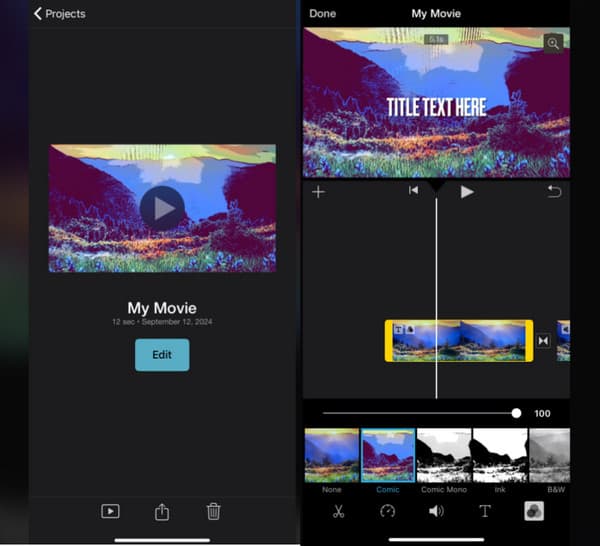Apply the Comic Mono filter
600x546 pixels.
click(443, 456)
